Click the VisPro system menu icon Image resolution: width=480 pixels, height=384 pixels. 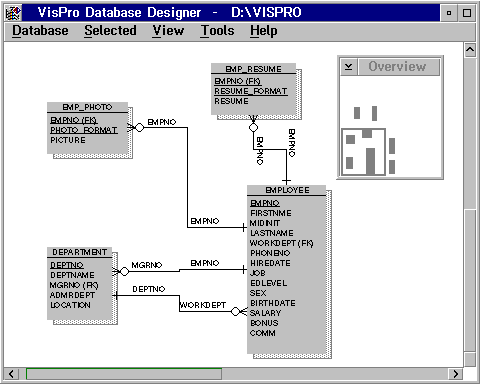[13, 13]
